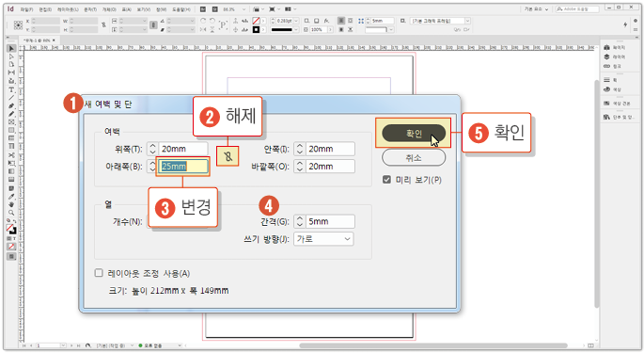Select the Type tool
Image resolution: width=644 pixels, height=353 pixels.
[11, 89]
